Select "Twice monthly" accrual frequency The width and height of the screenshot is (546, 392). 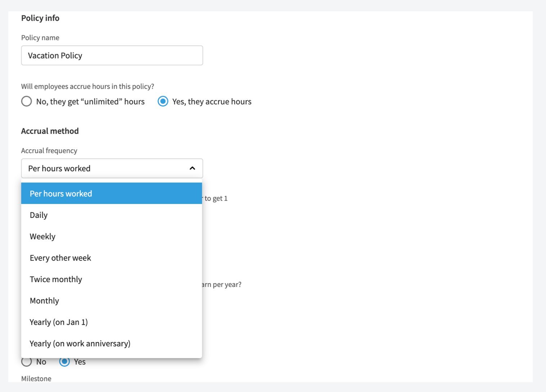[56, 279]
